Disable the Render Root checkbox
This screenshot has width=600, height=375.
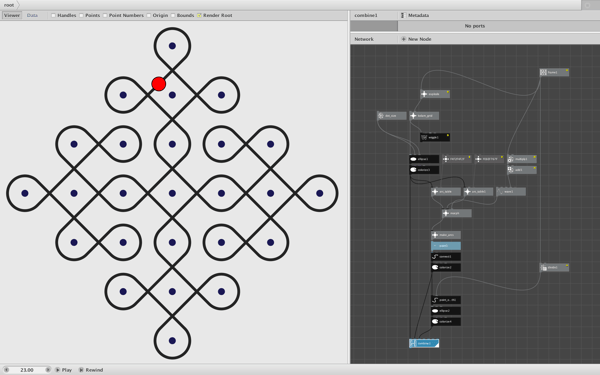click(x=199, y=15)
